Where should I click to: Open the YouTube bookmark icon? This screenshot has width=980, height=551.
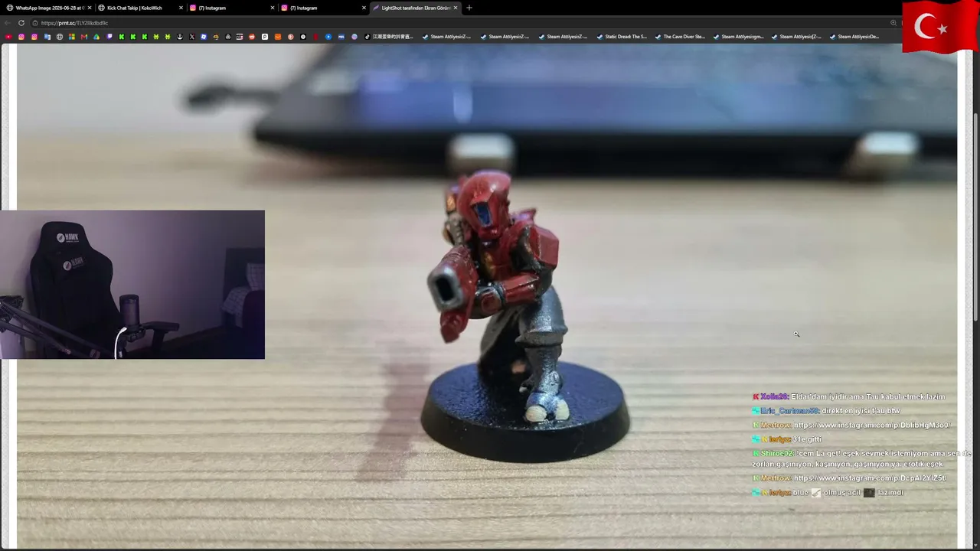pyautogui.click(x=8, y=37)
